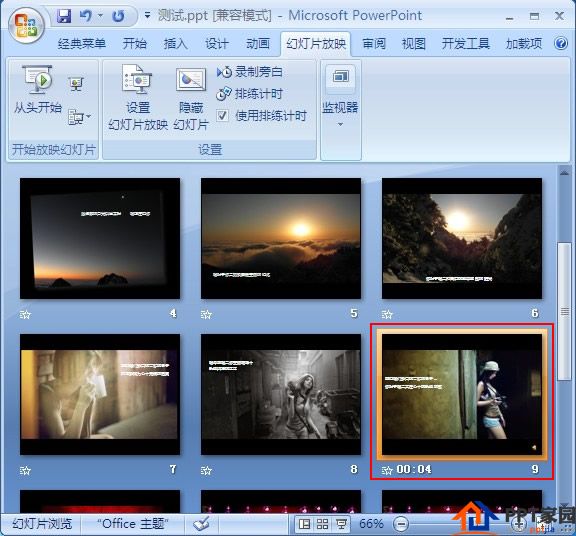Click the 66% zoom level
Image resolution: width=576 pixels, height=536 pixels.
pyautogui.click(x=371, y=524)
